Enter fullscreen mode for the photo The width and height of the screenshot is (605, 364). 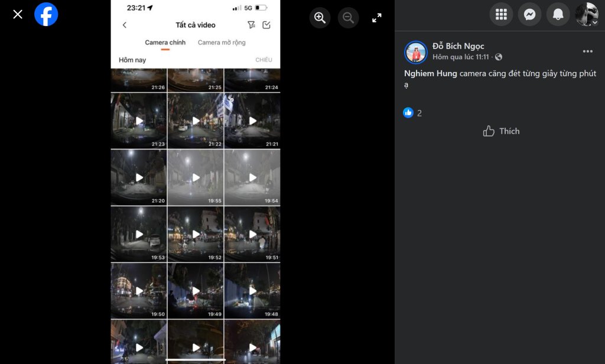pyautogui.click(x=377, y=18)
